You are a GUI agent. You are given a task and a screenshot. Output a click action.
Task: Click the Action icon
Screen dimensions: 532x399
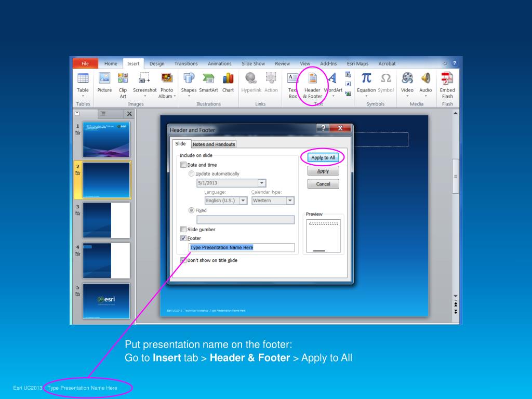(x=271, y=79)
